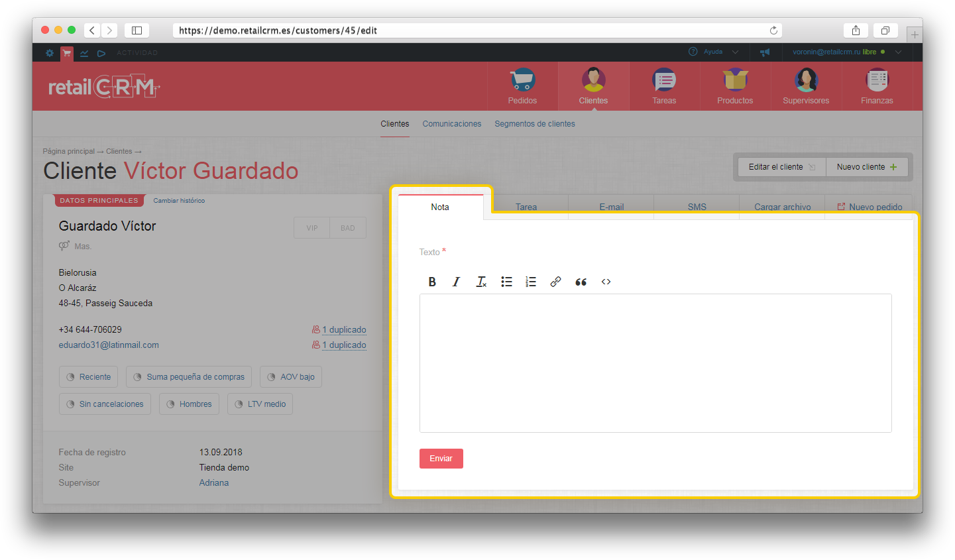Open Cambiar histórico link
This screenshot has height=560, width=955.
179,201
